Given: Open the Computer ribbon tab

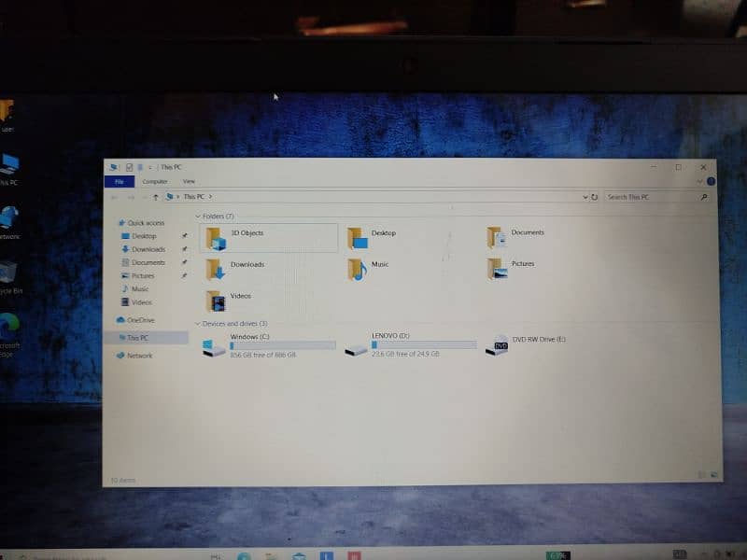Looking at the screenshot, I should pyautogui.click(x=155, y=181).
